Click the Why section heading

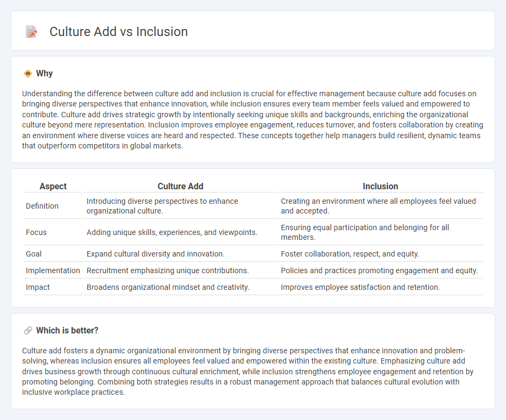click(44, 74)
